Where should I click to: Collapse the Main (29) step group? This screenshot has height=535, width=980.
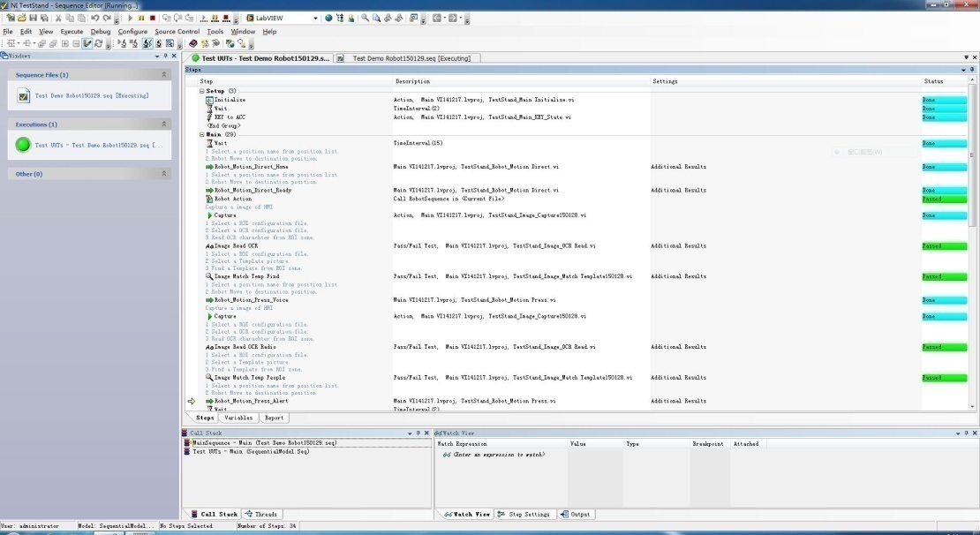(202, 134)
